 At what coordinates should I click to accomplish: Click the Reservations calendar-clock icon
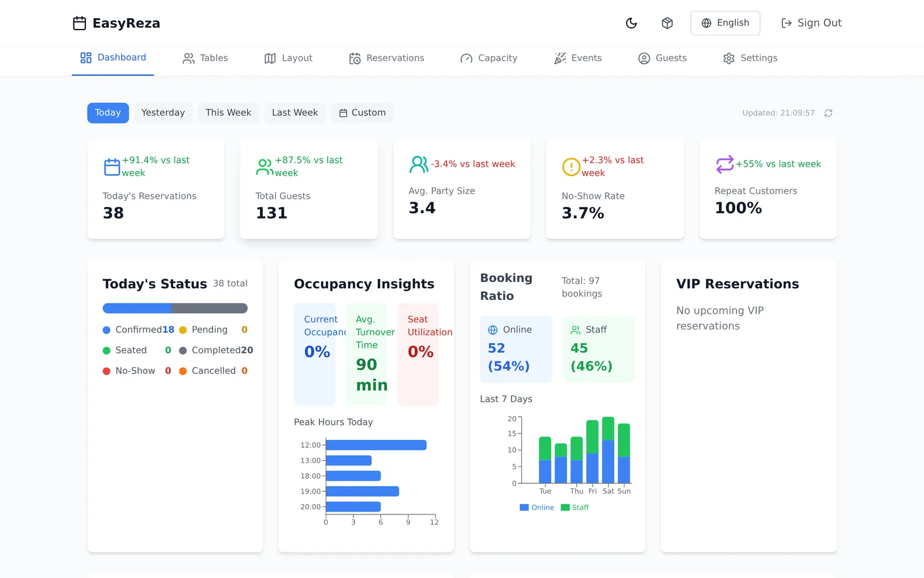point(355,58)
